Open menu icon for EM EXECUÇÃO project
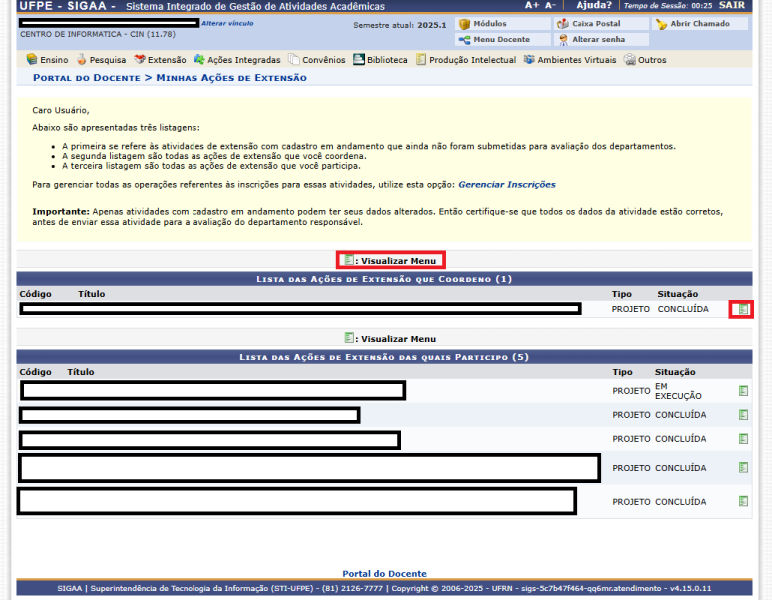 [x=743, y=391]
